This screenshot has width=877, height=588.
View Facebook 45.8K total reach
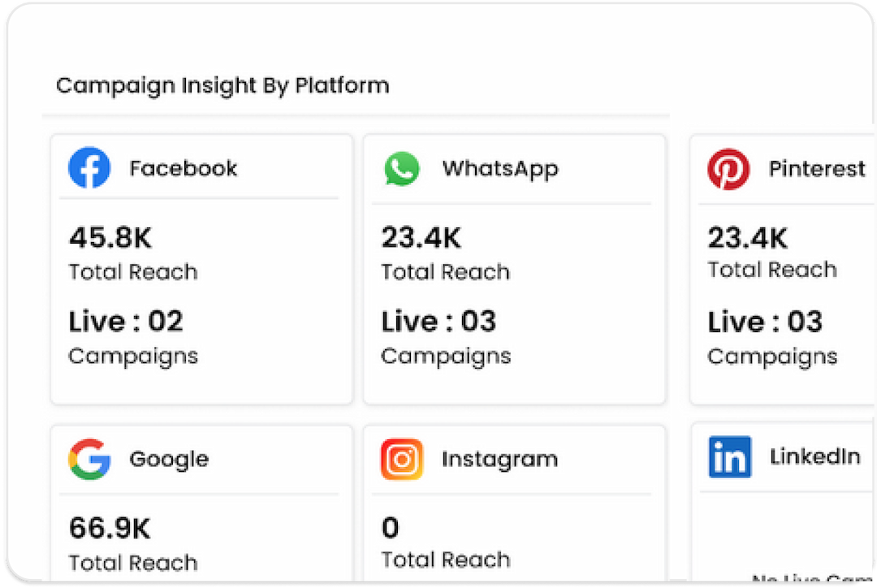(110, 238)
